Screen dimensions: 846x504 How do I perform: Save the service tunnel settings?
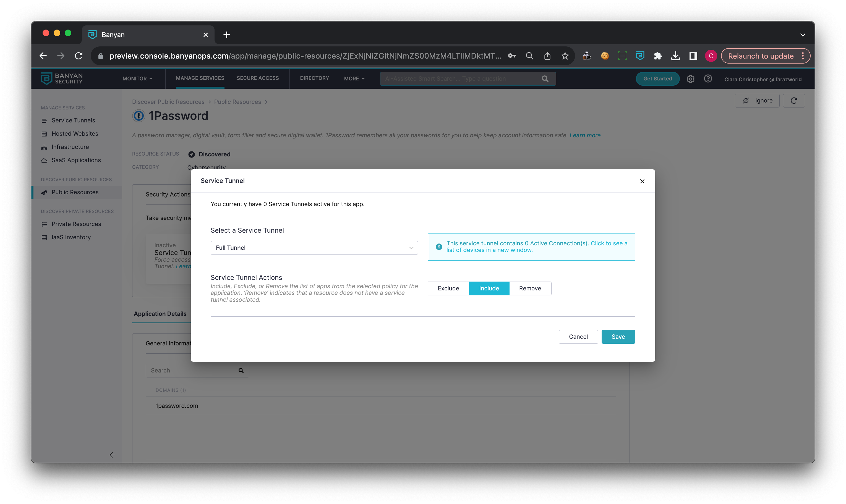pyautogui.click(x=618, y=337)
